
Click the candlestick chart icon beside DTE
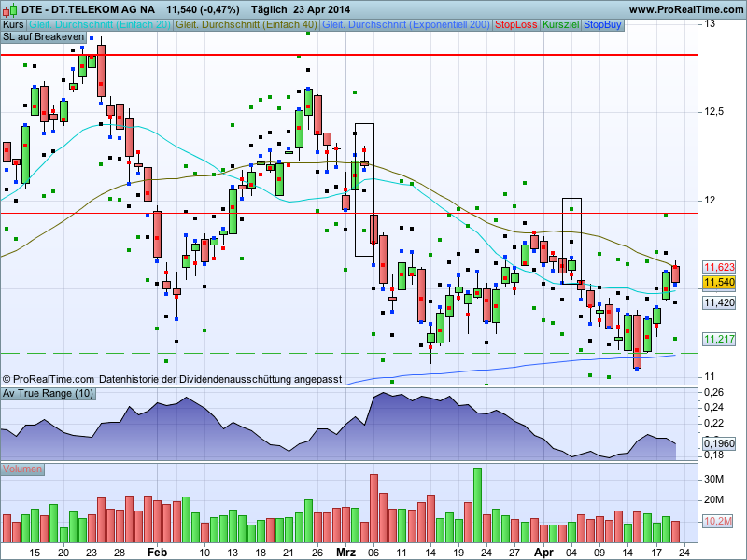[10, 9]
